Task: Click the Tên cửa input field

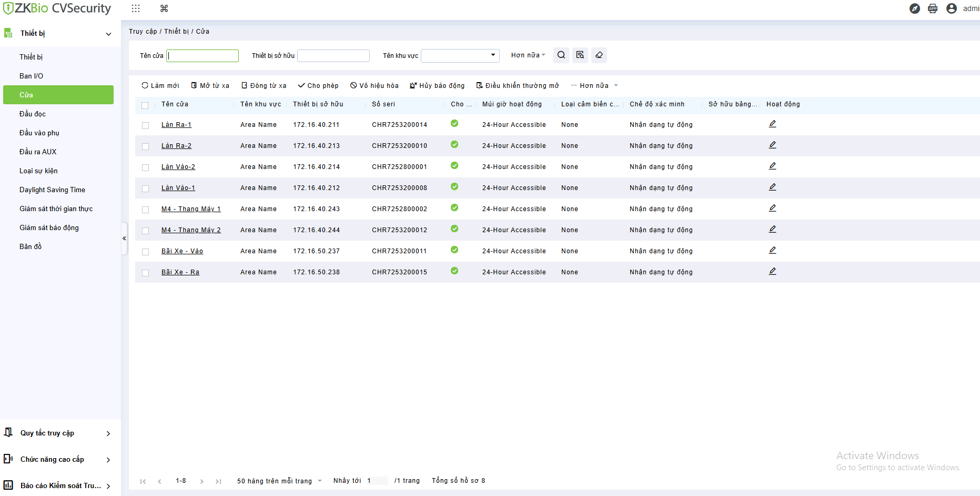Action: pyautogui.click(x=203, y=56)
